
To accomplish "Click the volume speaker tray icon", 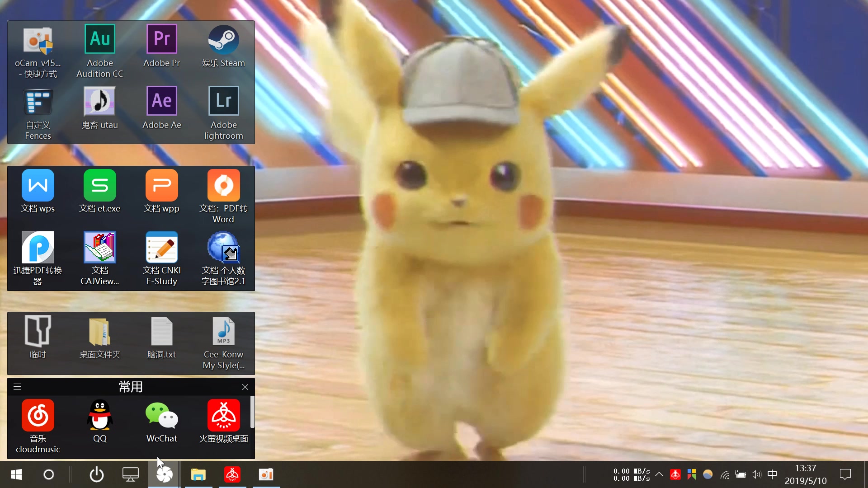I will tap(756, 474).
